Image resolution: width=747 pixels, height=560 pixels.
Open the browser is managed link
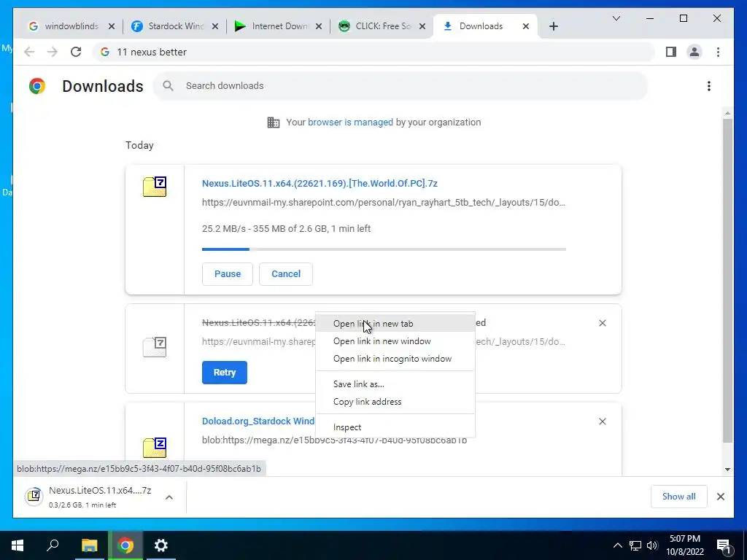pos(350,122)
